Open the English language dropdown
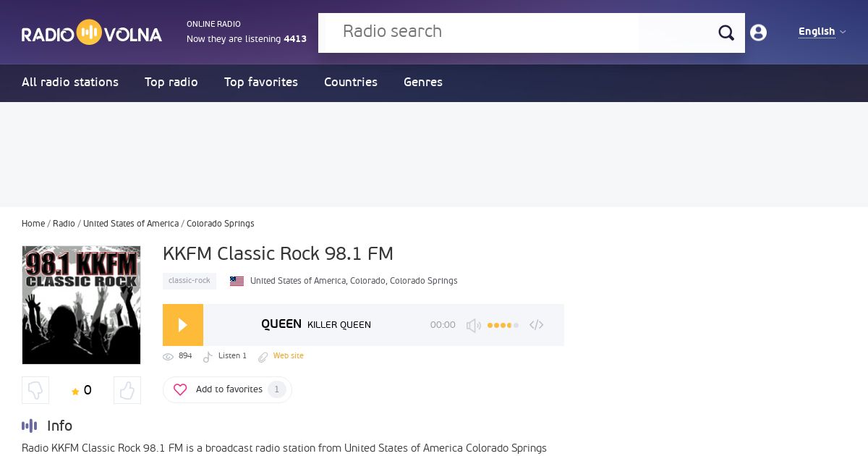Screen dimensions: 868x456 (822, 32)
